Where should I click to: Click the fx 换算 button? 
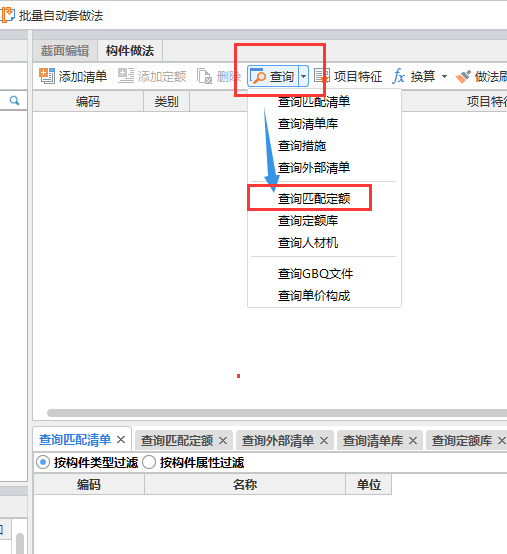coord(414,76)
